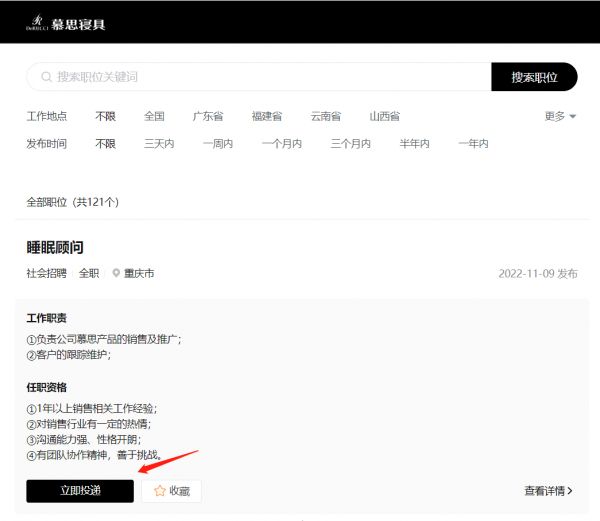The image size is (600, 521).
Task: Filter location by 广东省
Action: [x=208, y=116]
